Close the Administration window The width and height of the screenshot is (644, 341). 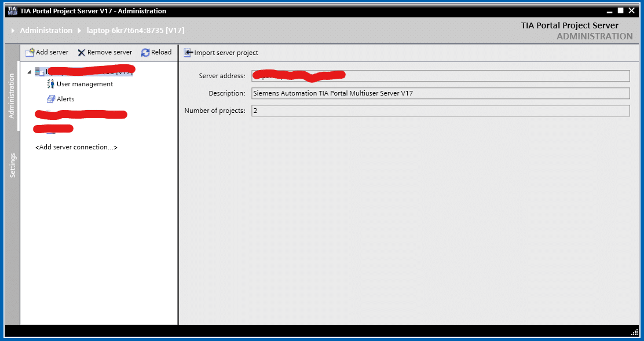pos(631,10)
